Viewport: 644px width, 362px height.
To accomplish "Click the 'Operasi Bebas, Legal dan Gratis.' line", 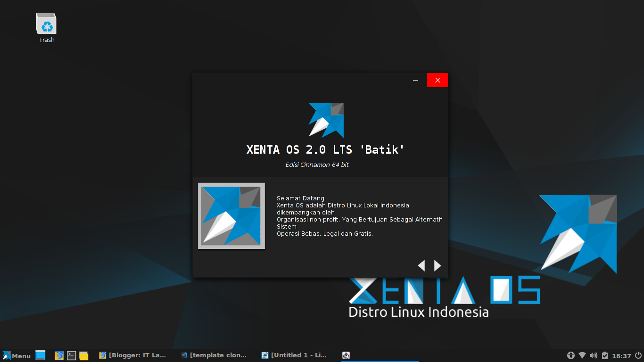I will (x=325, y=234).
